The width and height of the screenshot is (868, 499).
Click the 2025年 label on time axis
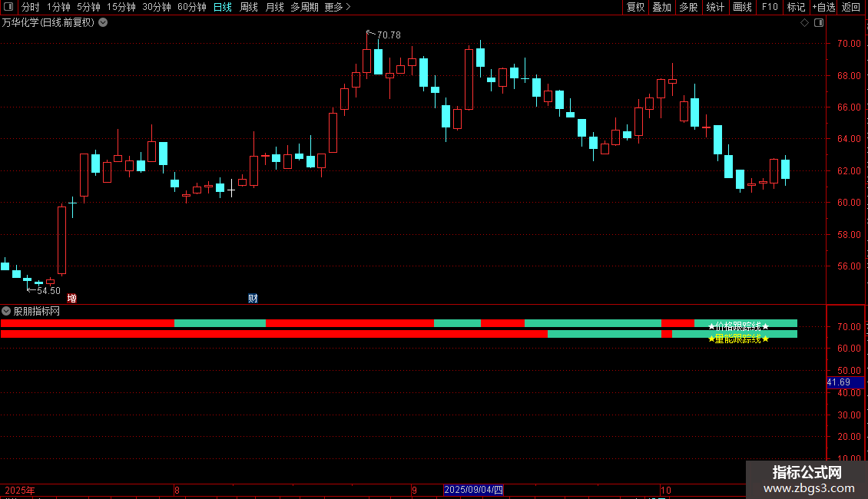click(x=20, y=490)
